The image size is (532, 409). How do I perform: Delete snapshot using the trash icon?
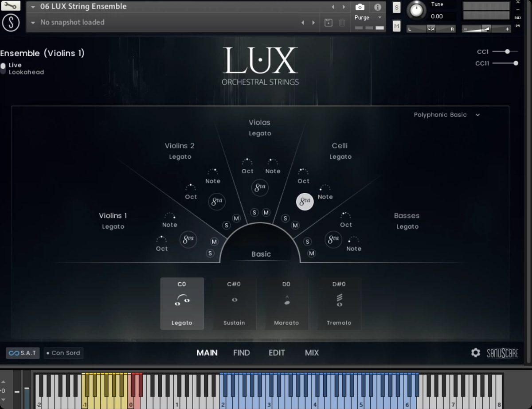pos(342,23)
